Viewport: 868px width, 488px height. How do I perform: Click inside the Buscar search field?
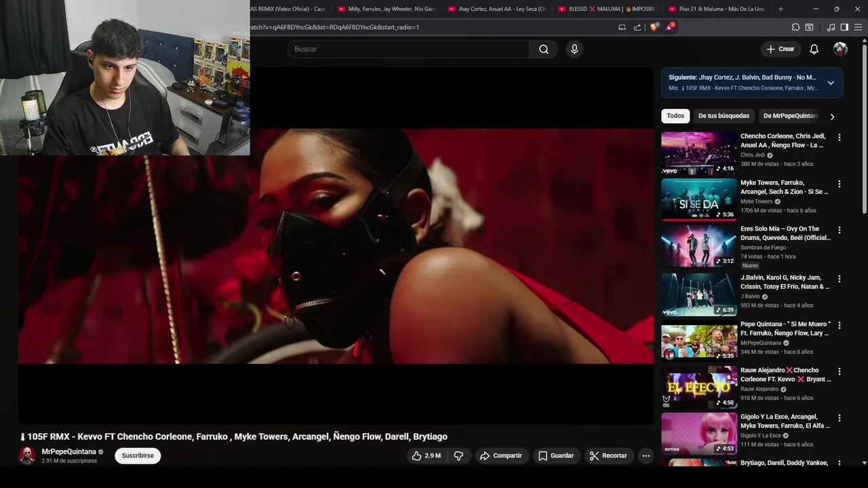(x=408, y=49)
